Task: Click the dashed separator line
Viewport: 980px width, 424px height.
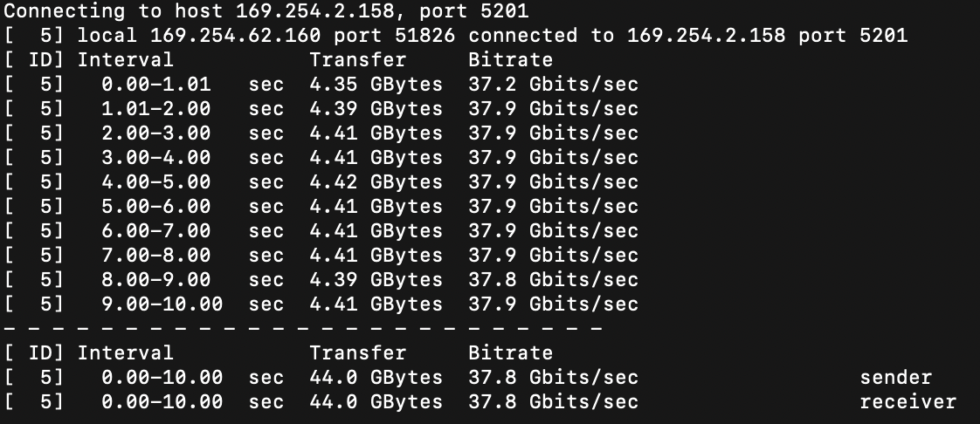Action: click(x=302, y=329)
